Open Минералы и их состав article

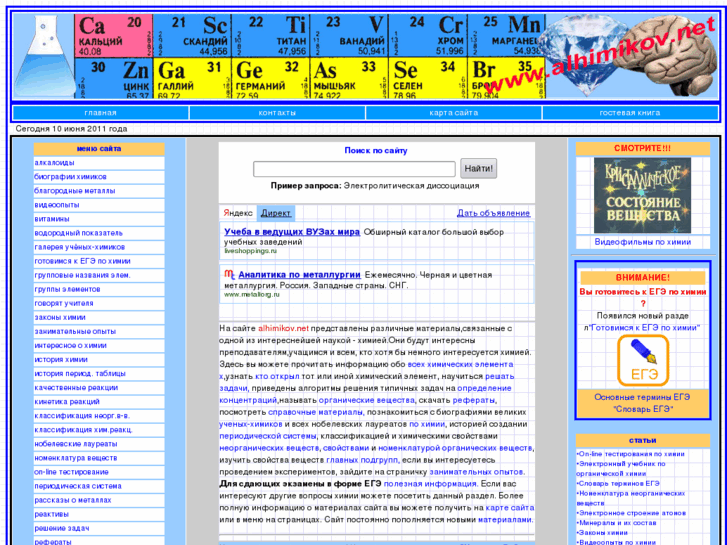point(616,523)
